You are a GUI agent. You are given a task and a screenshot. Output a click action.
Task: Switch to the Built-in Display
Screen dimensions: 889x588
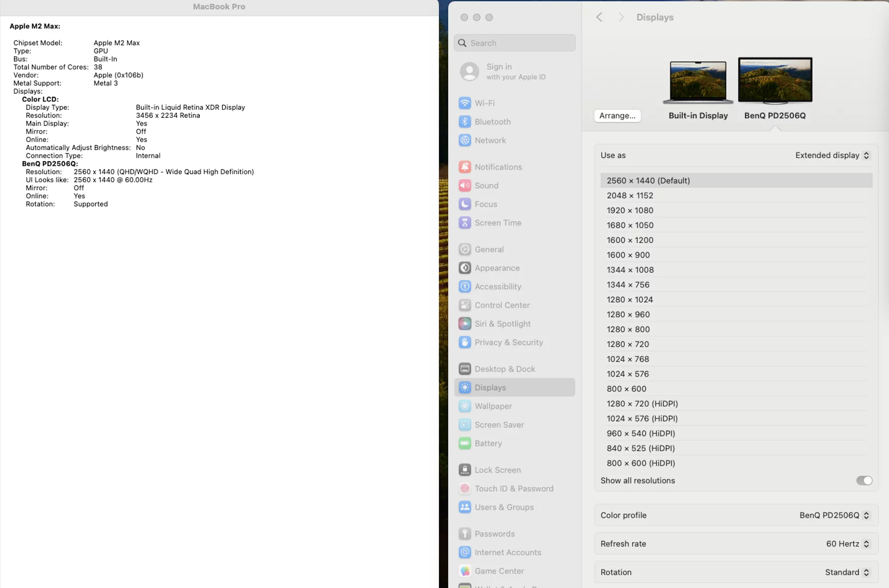point(698,82)
